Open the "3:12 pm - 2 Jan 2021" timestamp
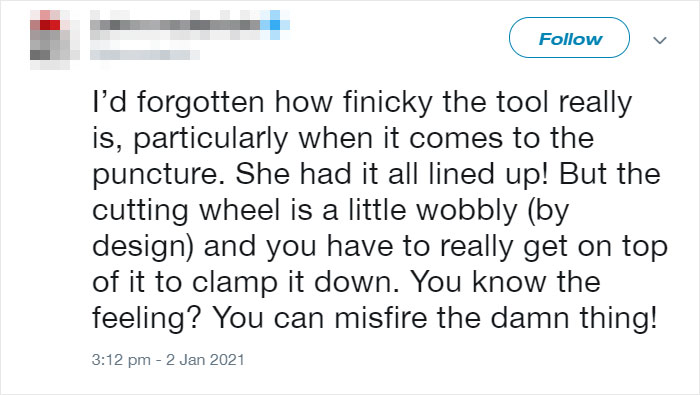Image resolution: width=700 pixels, height=395 pixels. tap(168, 360)
